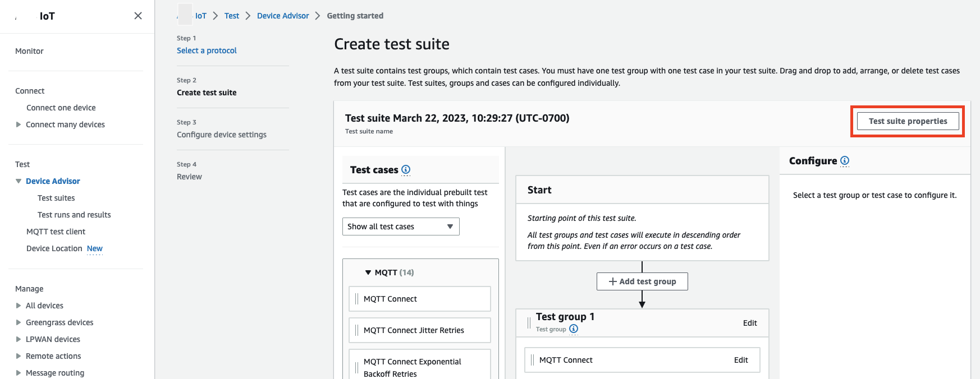Expand the Greengrass devices section

click(19, 322)
